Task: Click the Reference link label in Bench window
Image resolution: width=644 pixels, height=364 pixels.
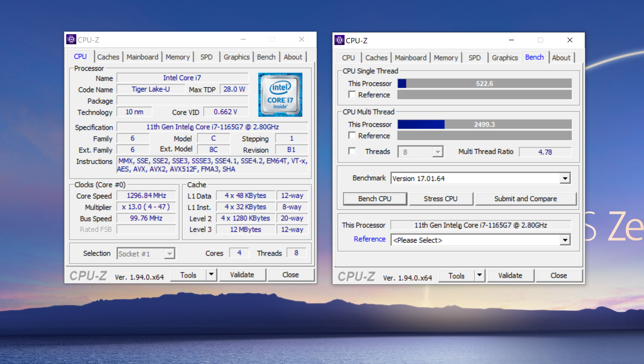Action: tap(369, 239)
